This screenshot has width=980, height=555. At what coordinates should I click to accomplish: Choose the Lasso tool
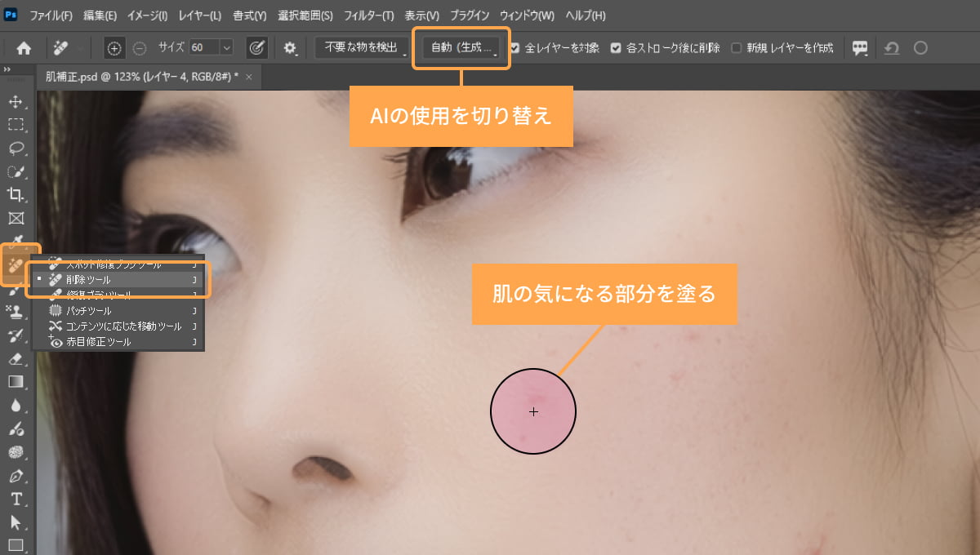(x=16, y=149)
